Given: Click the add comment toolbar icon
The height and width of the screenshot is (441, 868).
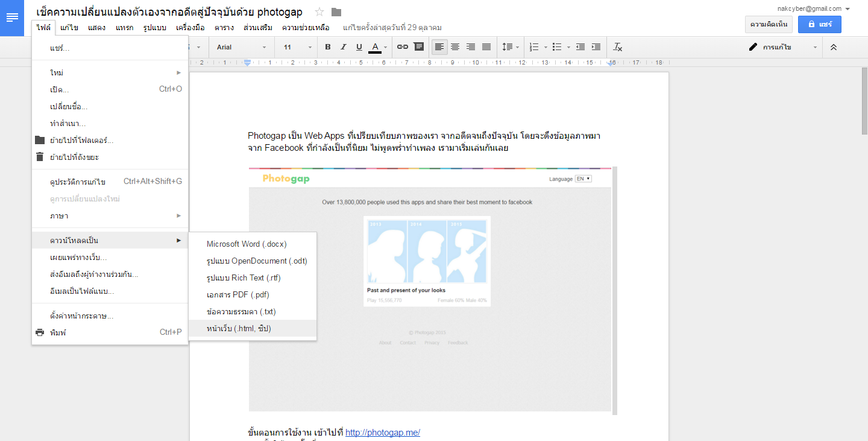Looking at the screenshot, I should pyautogui.click(x=418, y=47).
